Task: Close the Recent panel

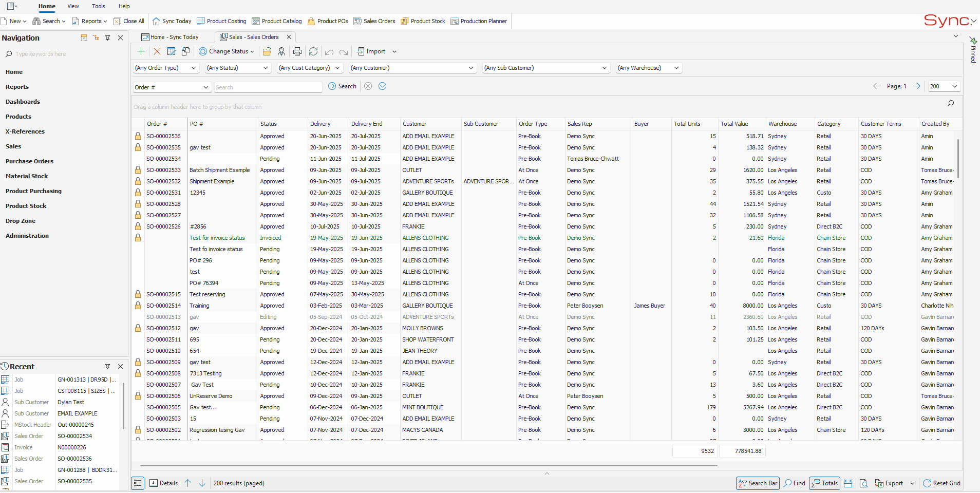Action: click(121, 367)
